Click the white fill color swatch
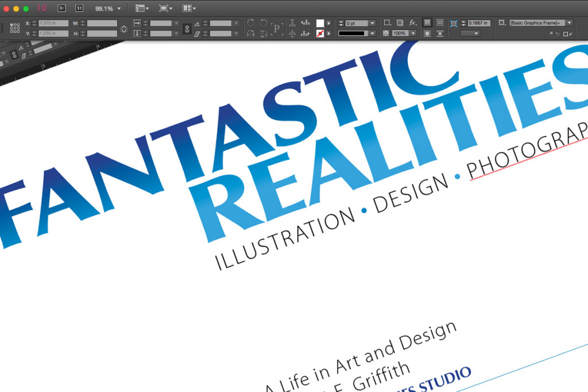This screenshot has height=392, width=588. tap(320, 23)
